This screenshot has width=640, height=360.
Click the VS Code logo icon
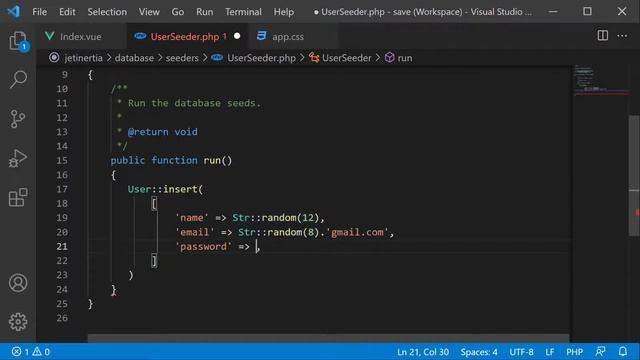coord(13,11)
